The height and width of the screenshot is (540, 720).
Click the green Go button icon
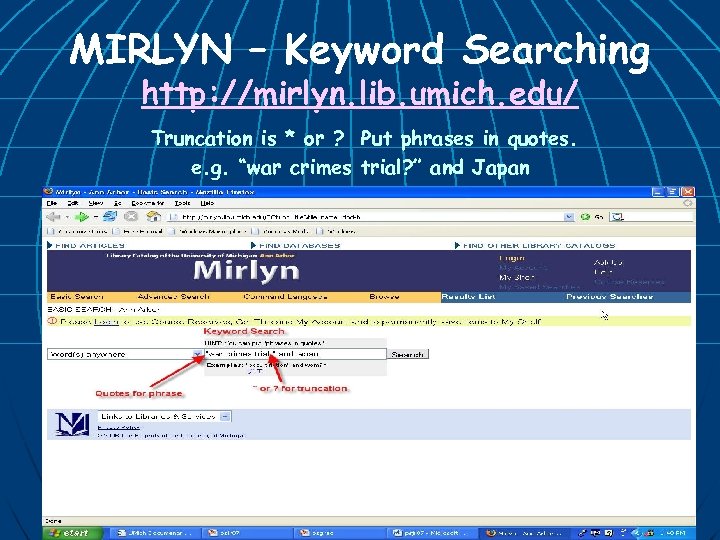585,217
